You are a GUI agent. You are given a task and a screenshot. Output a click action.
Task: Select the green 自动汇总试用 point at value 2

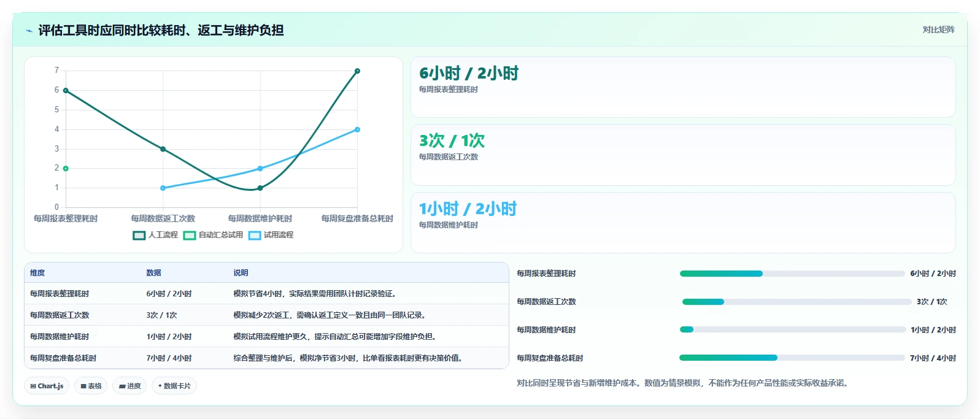(66, 168)
